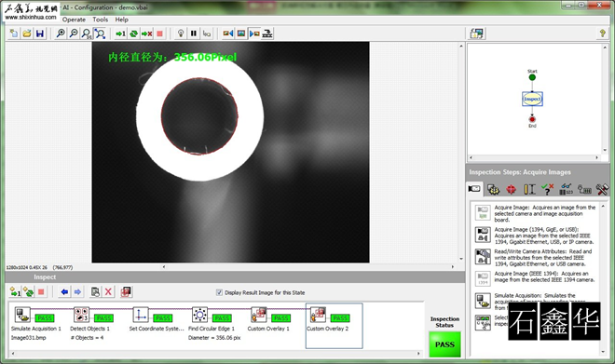
Task: Add Acquire Image (1394, GigE, or USB) step
Action: click(536, 236)
